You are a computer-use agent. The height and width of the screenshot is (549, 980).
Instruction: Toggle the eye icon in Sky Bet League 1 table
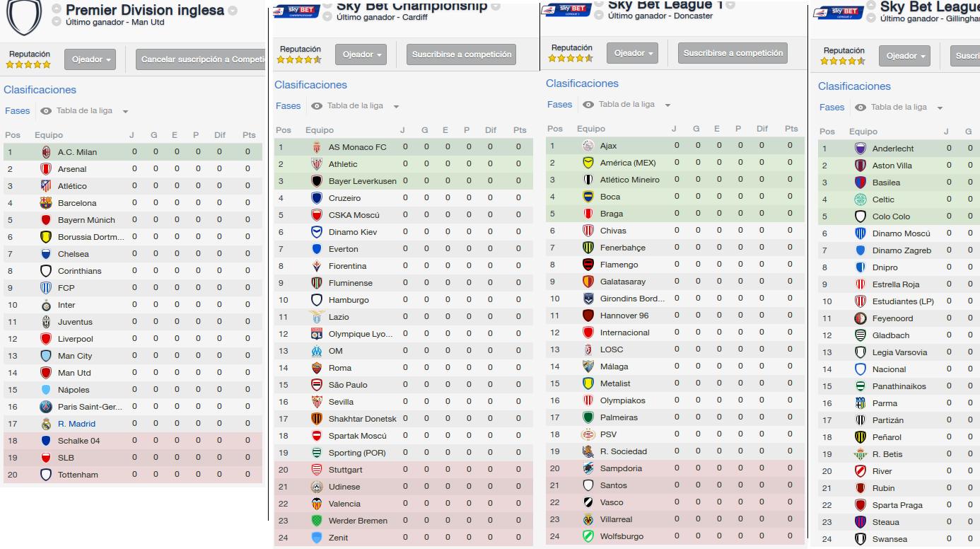coord(588,105)
